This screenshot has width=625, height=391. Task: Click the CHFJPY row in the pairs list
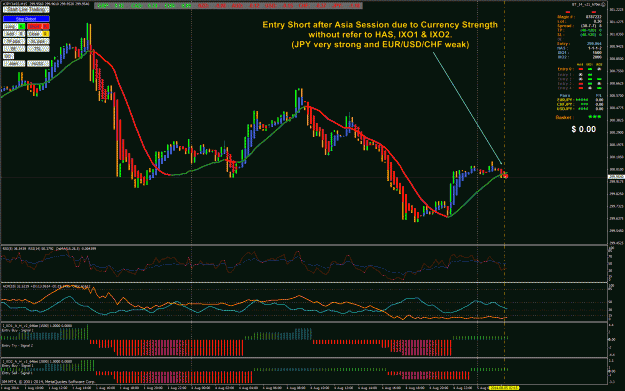pyautogui.click(x=580, y=104)
